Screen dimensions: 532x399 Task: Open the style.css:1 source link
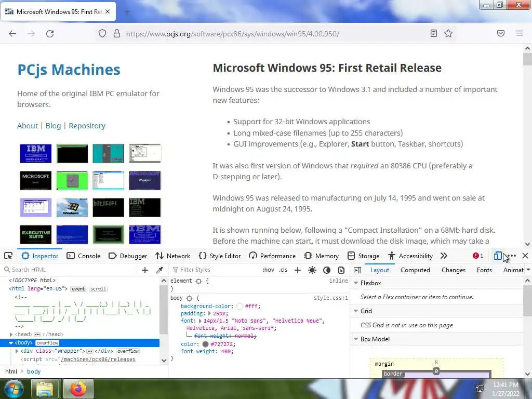pos(330,298)
